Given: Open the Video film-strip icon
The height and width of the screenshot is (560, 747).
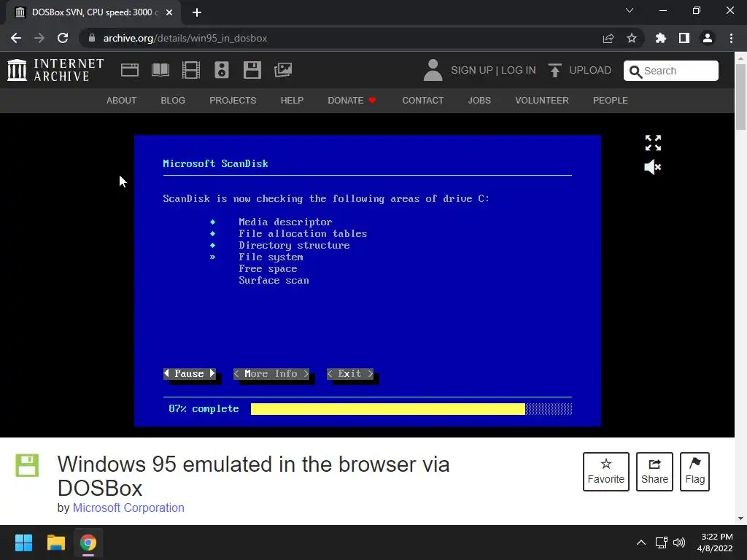Looking at the screenshot, I should pyautogui.click(x=191, y=70).
